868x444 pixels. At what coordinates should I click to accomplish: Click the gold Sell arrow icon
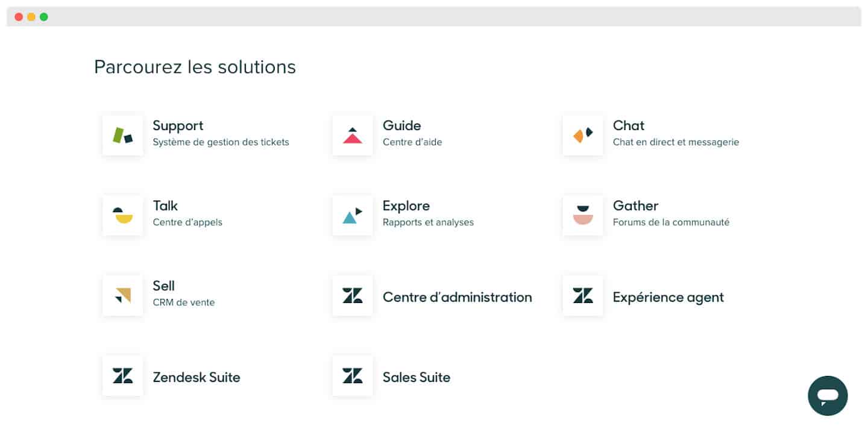pos(123,295)
